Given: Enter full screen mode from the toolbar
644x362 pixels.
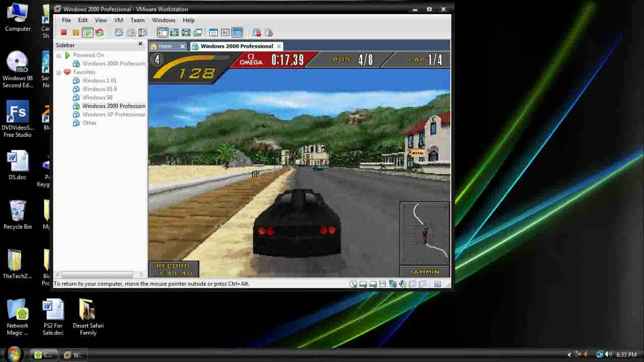Looking at the screenshot, I should 186,33.
